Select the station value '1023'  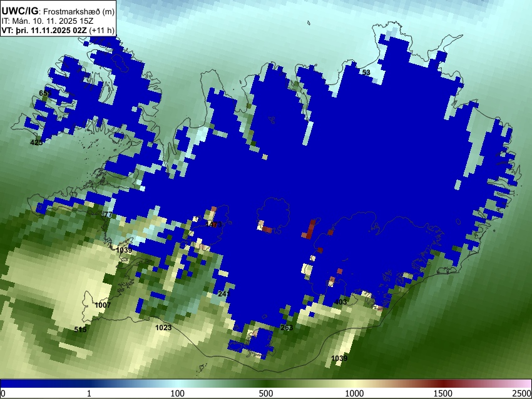click(163, 328)
